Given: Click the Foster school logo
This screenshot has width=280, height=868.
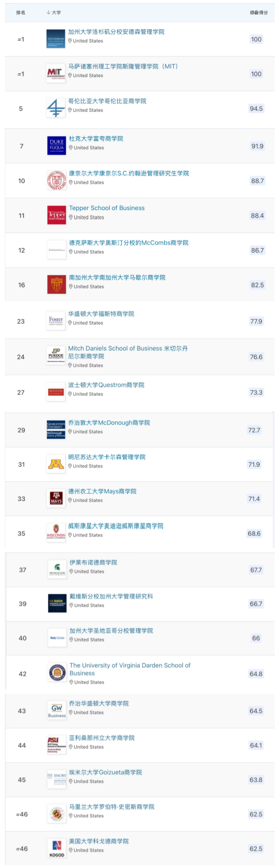Looking at the screenshot, I should pos(56,321).
